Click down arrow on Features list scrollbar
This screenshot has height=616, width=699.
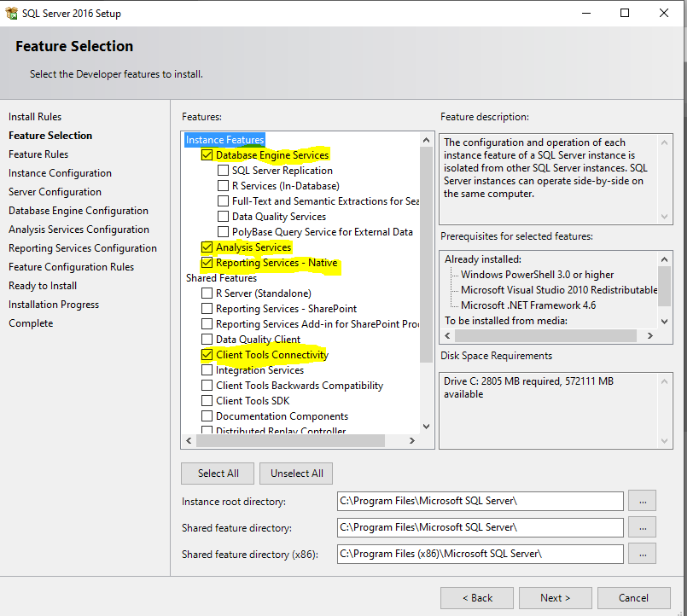(x=427, y=425)
